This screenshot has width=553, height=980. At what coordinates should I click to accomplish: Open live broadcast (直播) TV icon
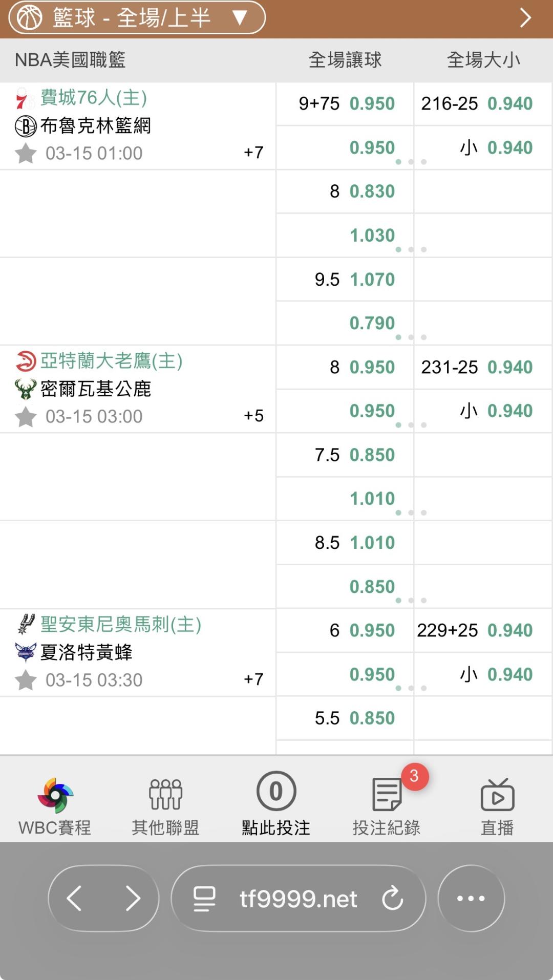(497, 796)
